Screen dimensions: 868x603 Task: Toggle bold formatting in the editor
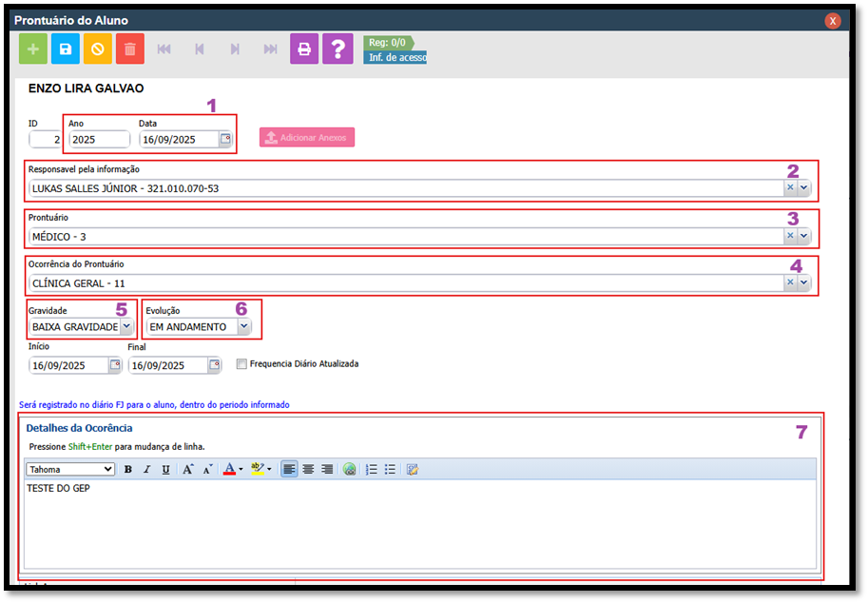click(127, 469)
